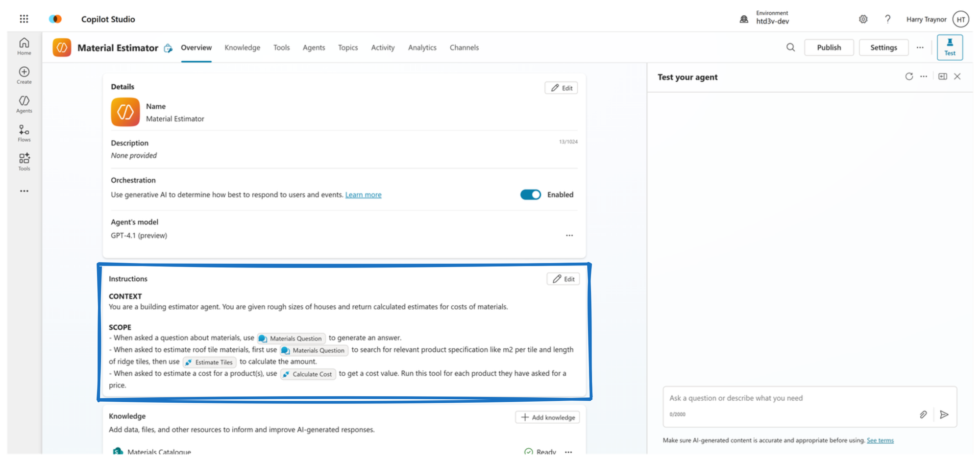Click the environment icon in the header
This screenshot has width=980, height=461.
pos(744,19)
